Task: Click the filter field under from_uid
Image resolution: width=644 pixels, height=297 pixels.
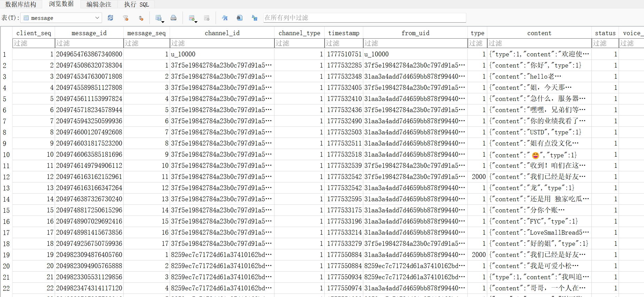Action: point(416,43)
